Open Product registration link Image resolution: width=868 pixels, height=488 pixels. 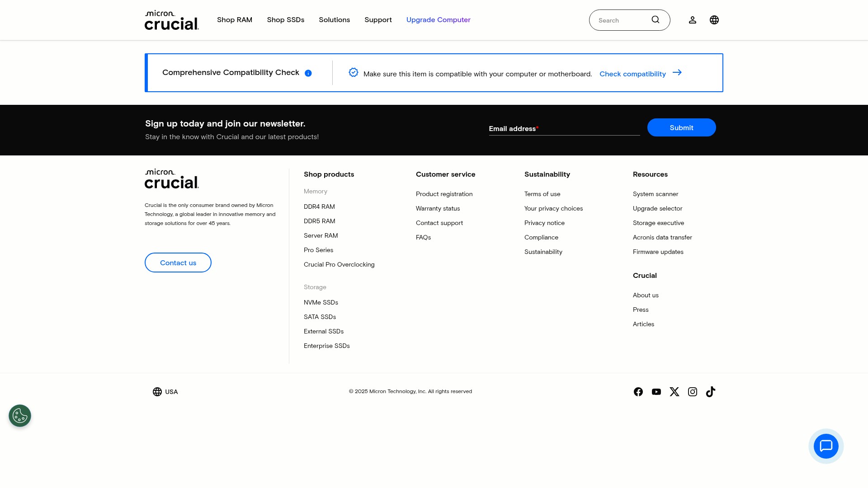(x=444, y=194)
